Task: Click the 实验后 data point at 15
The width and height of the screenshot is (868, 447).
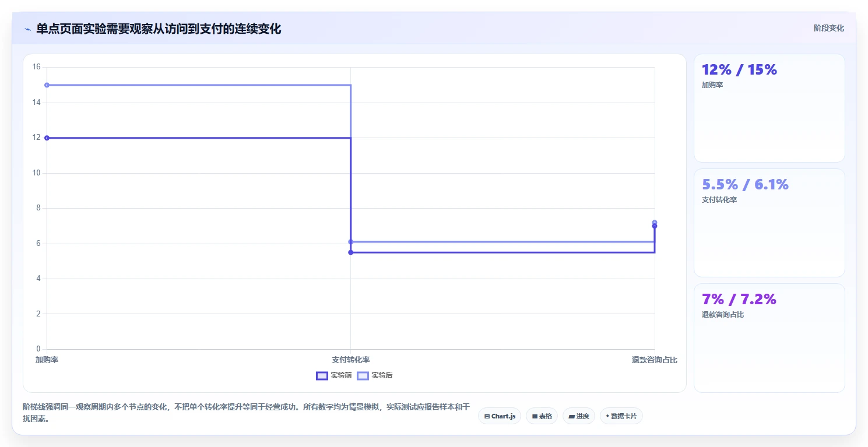Action: click(x=47, y=85)
